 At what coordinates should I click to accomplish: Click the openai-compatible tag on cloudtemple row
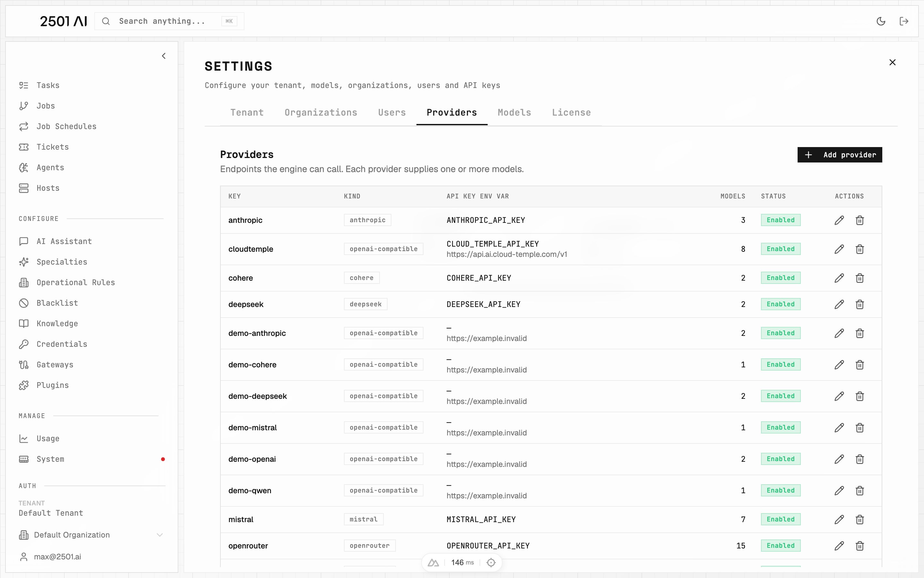(x=383, y=249)
